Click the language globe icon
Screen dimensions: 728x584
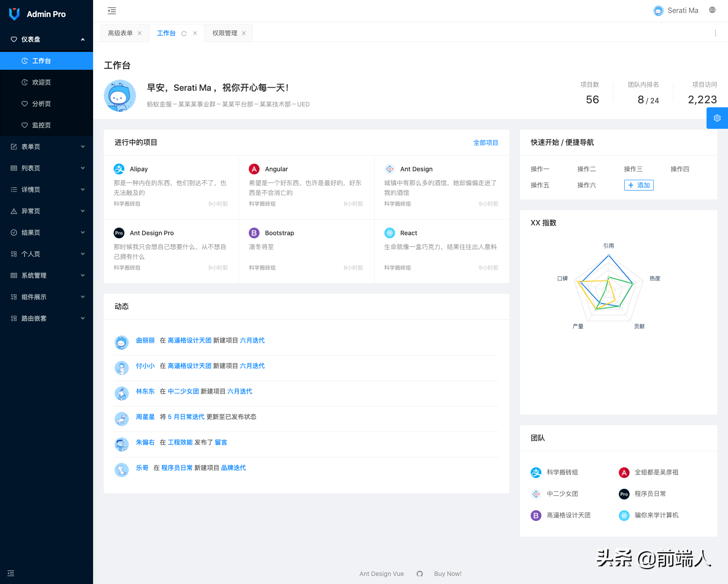click(x=712, y=9)
